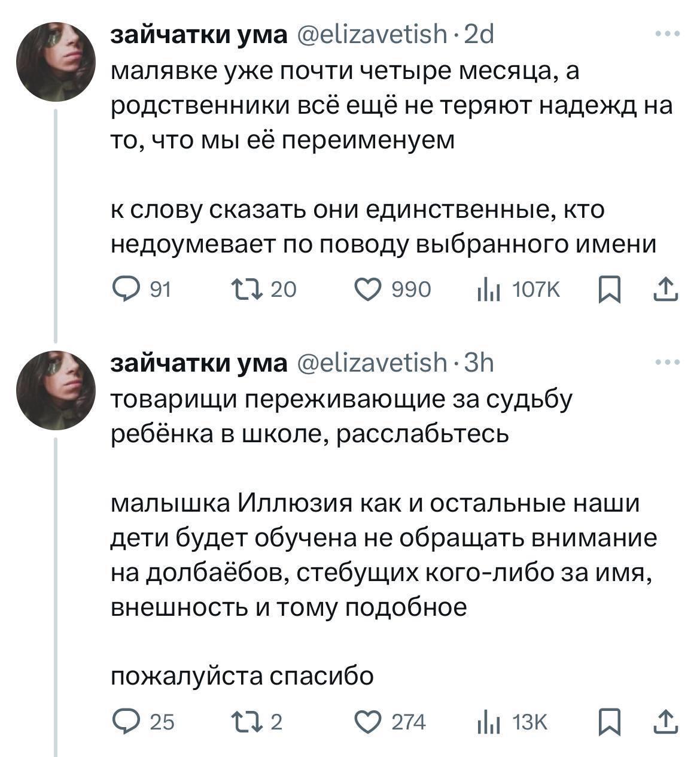700x757 pixels.
Task: Like the second tweet with 274 likes
Action: tap(367, 722)
